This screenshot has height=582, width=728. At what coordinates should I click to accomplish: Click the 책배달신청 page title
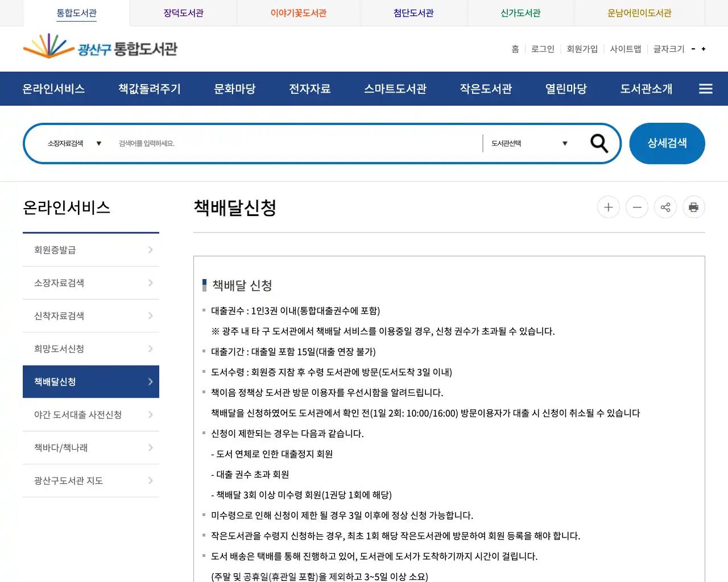[235, 207]
